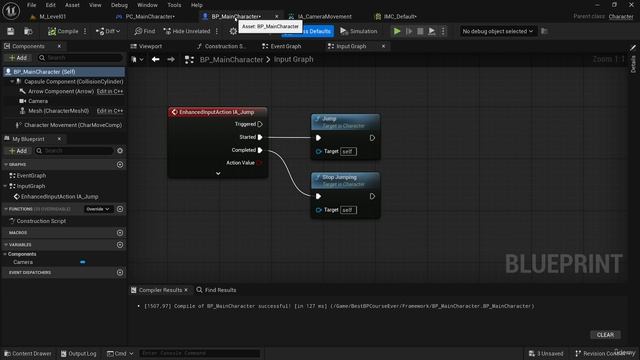Add a new component

pos(18,58)
